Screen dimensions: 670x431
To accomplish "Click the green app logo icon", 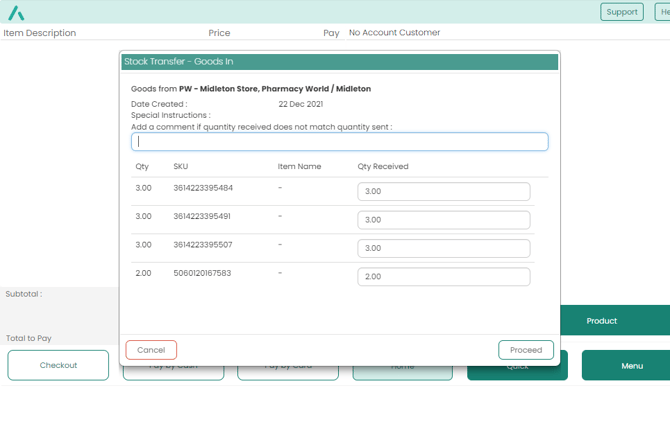I will [16, 12].
